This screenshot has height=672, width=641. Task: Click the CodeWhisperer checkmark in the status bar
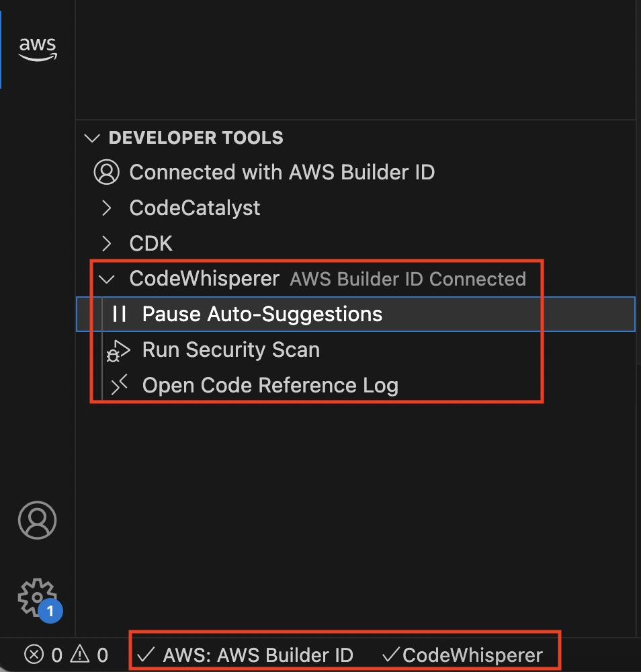471,655
